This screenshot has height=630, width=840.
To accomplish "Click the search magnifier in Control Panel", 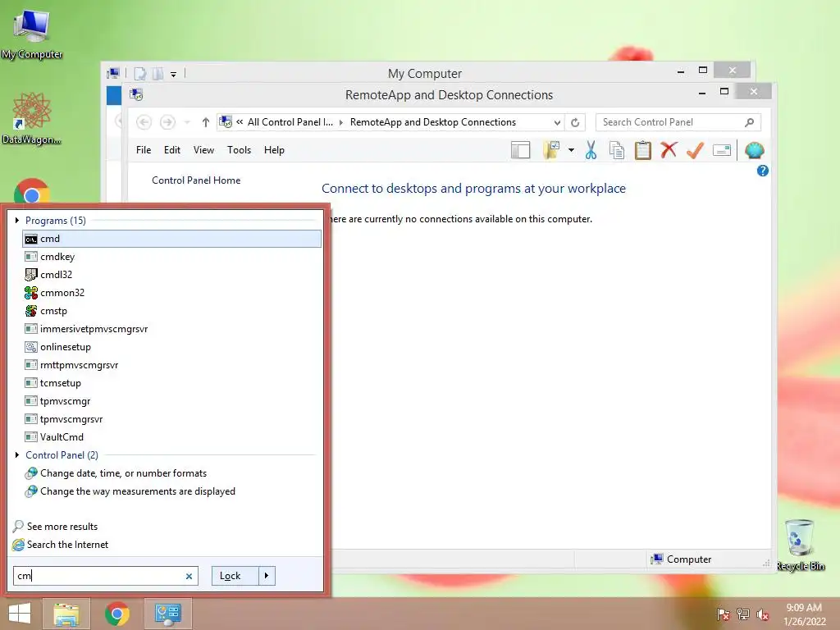I will tap(749, 123).
